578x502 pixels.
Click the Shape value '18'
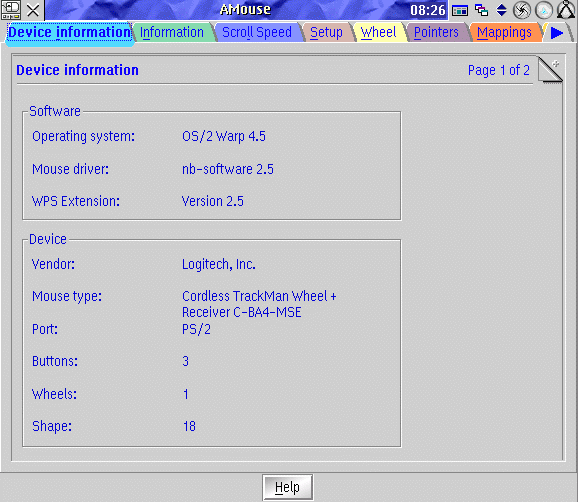(189, 426)
